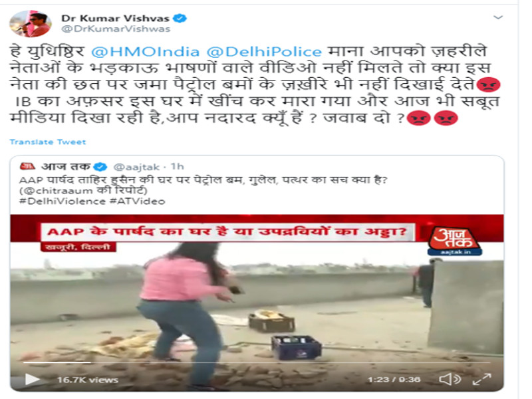Open the Dr Kumar Vishvas display name
The height and width of the screenshot is (399, 532).
pos(115,19)
